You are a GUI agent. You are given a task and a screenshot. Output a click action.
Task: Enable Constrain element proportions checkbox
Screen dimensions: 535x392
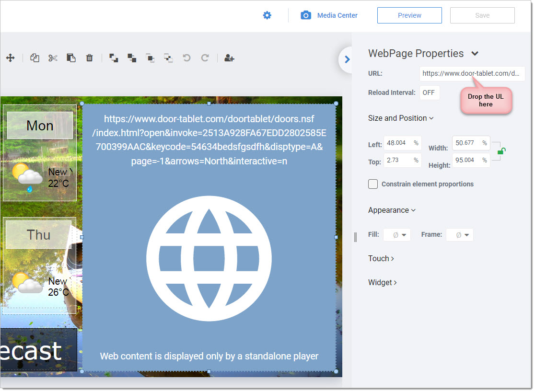click(373, 184)
